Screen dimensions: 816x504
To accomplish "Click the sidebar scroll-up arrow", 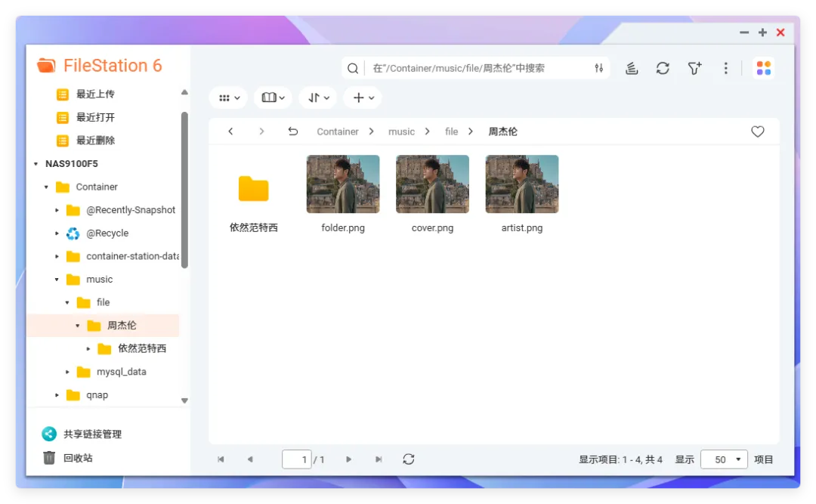I will pos(184,92).
